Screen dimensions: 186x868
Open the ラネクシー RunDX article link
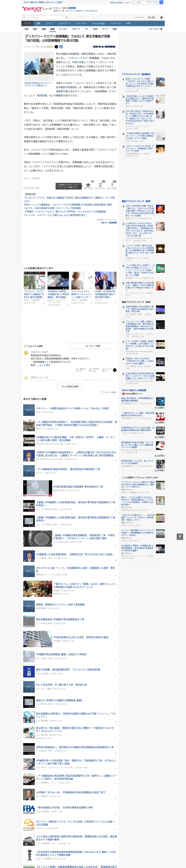[x=72, y=408]
